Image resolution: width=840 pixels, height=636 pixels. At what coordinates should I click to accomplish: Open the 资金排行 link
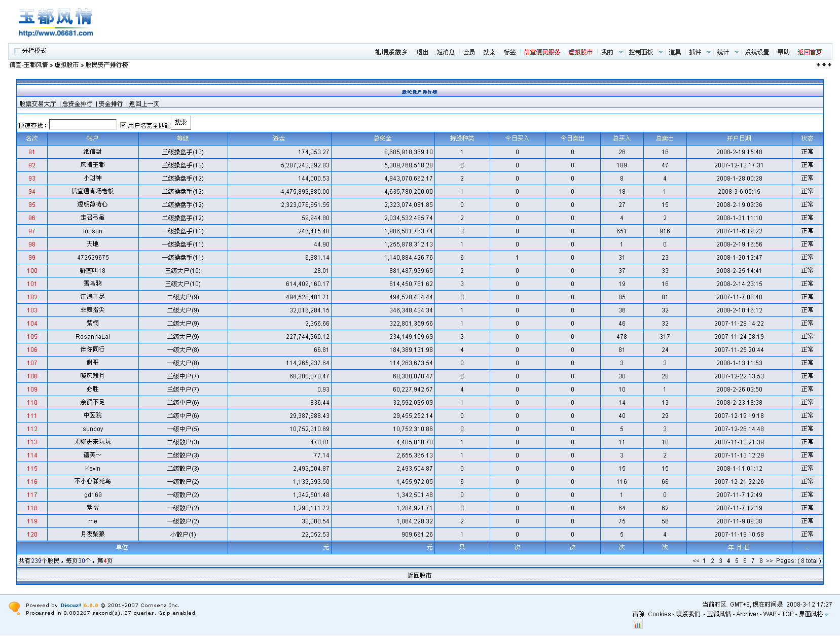111,104
